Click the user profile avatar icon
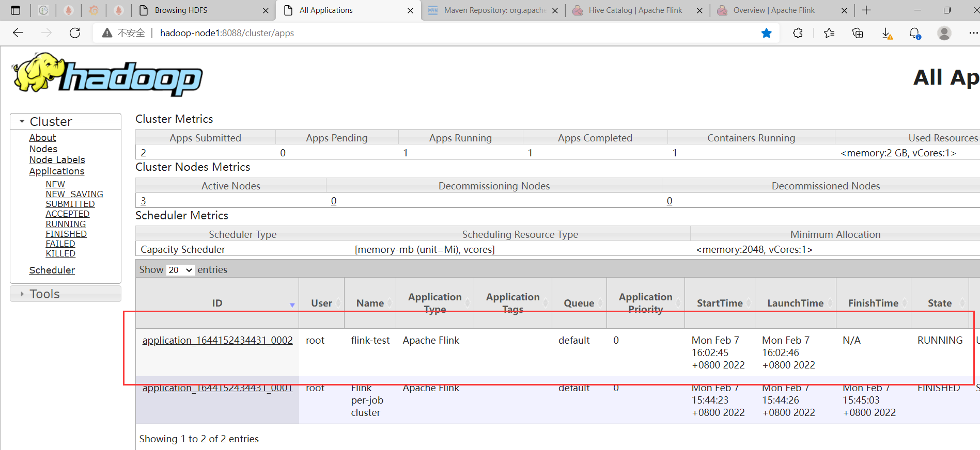 944,33
